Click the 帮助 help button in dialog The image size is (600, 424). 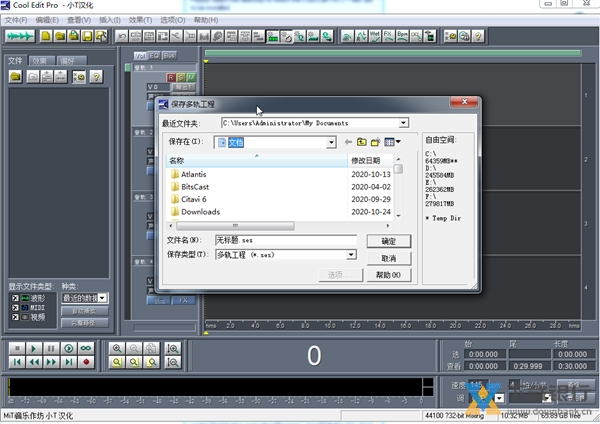tap(389, 275)
